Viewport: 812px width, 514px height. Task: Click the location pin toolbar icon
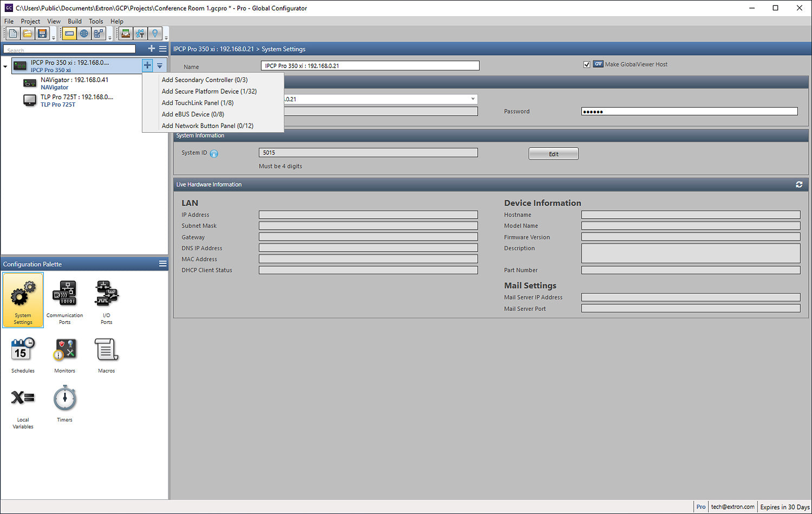[155, 34]
